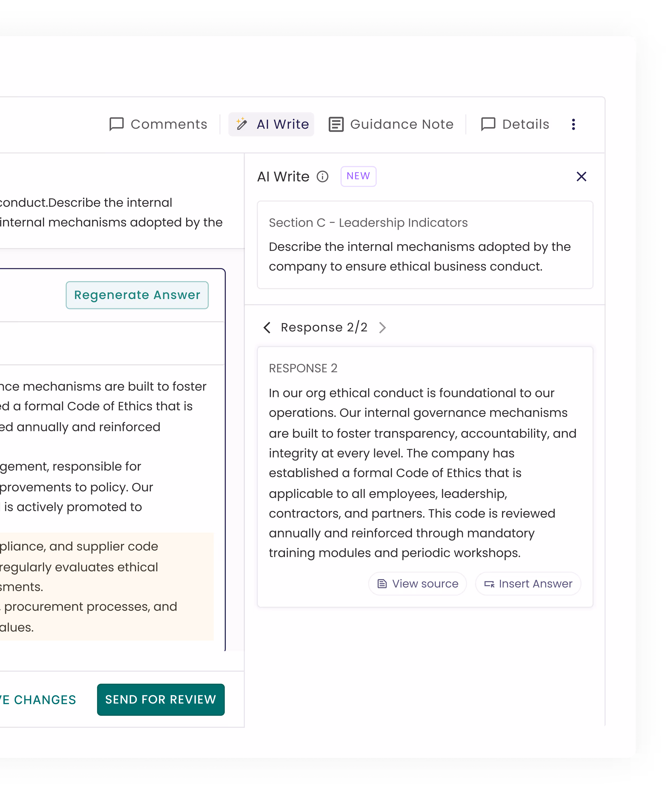This screenshot has width=672, height=794.
Task: Click the question text in the AI Write card
Action: (x=420, y=257)
